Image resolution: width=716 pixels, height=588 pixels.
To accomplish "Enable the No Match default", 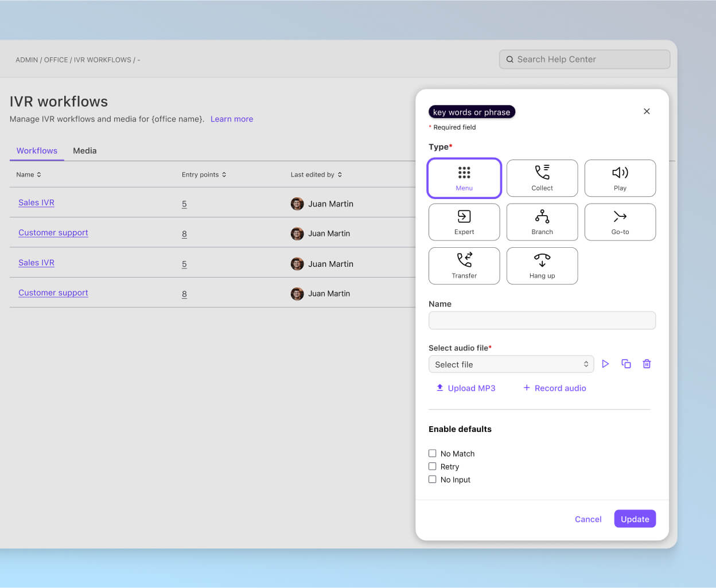I will click(x=432, y=453).
